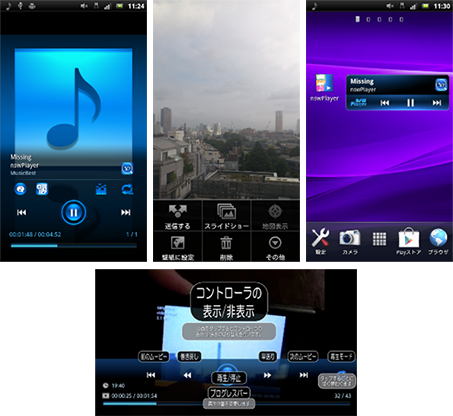Tap the 19:40 clock in video player
The height and width of the screenshot is (416, 453).
[118, 386]
